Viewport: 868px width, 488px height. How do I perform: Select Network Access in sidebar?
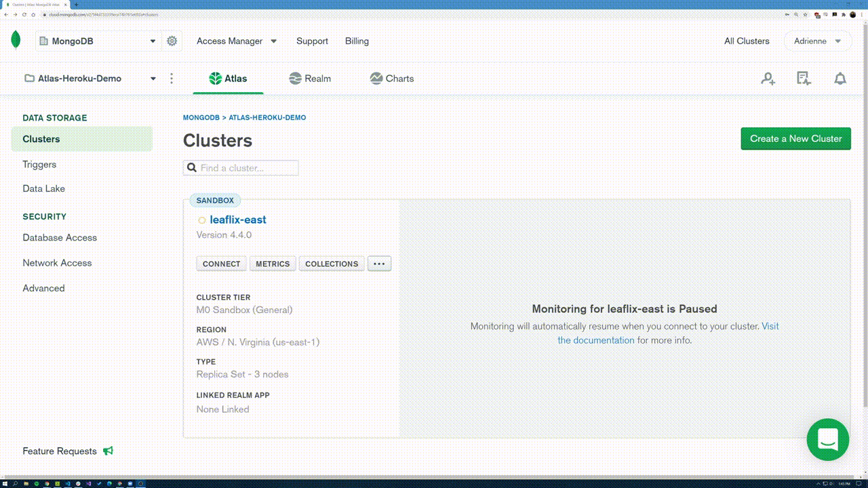pyautogui.click(x=57, y=263)
